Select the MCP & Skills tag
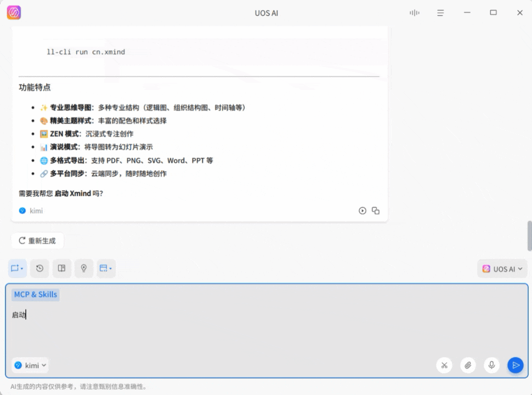 coord(35,295)
